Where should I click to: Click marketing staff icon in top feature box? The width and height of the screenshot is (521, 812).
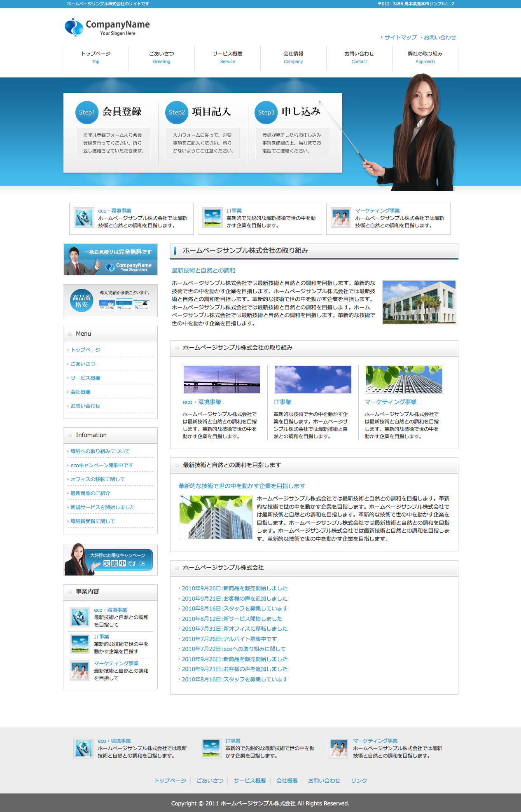[x=341, y=218]
